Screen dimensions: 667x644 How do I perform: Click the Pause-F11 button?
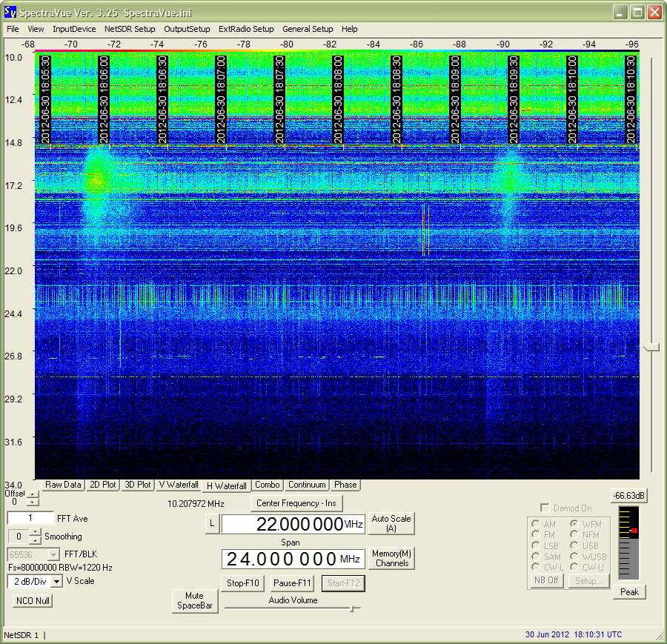pos(292,583)
